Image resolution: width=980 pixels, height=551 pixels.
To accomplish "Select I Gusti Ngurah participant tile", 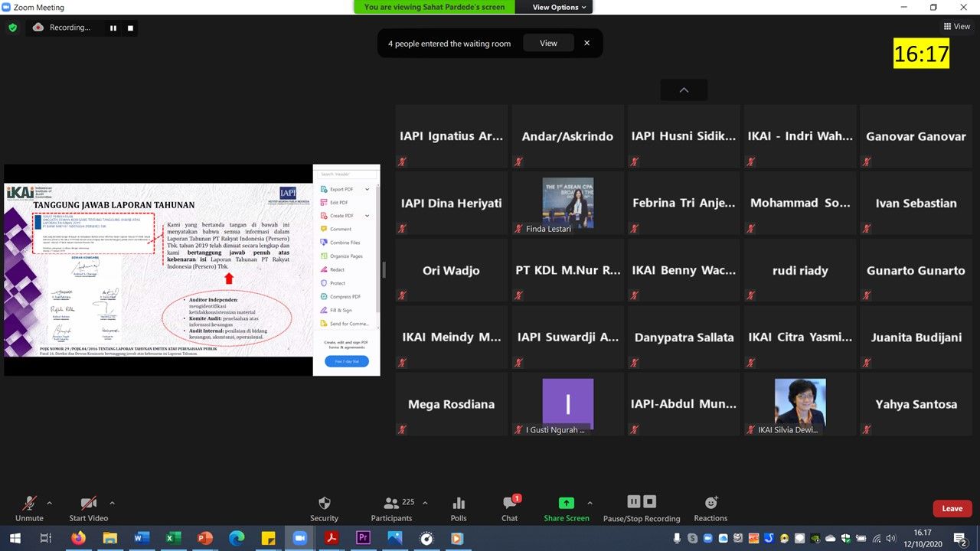I will [568, 404].
